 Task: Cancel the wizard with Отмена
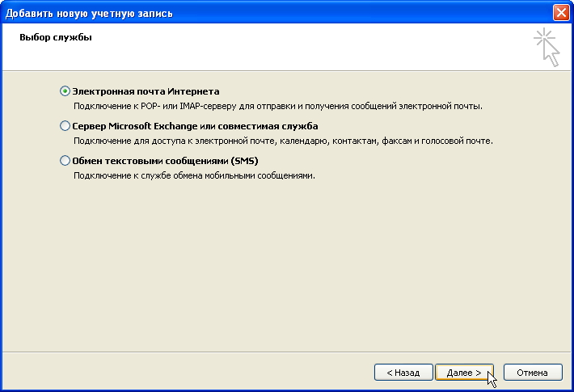click(x=533, y=373)
